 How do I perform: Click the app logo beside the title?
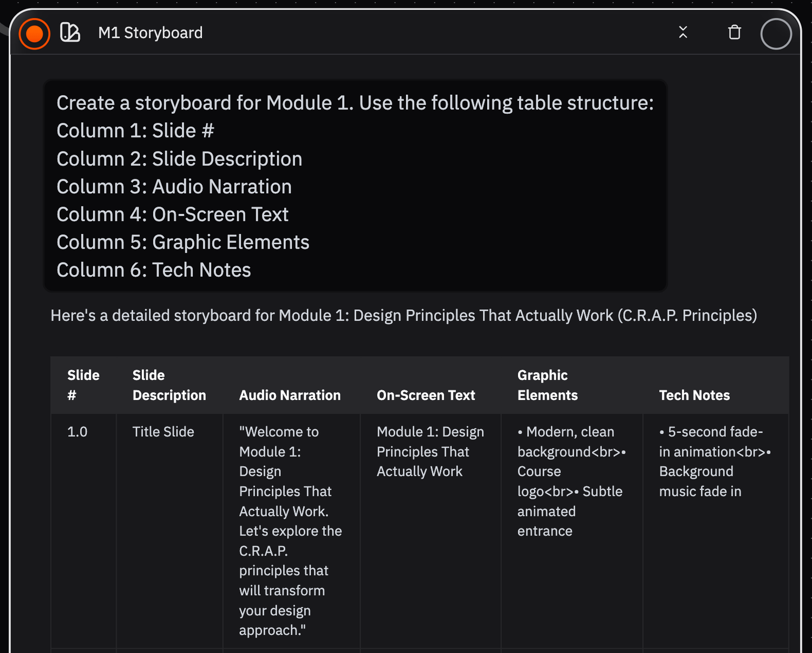(x=71, y=33)
